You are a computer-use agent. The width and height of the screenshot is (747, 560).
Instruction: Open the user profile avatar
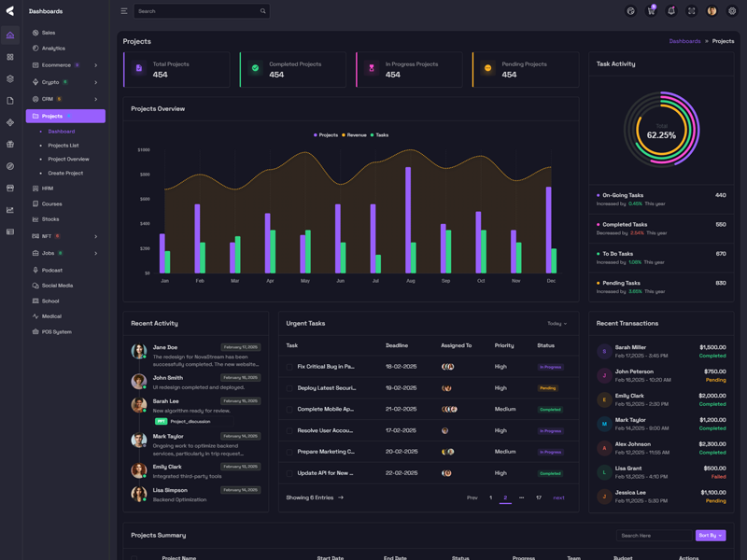(712, 11)
